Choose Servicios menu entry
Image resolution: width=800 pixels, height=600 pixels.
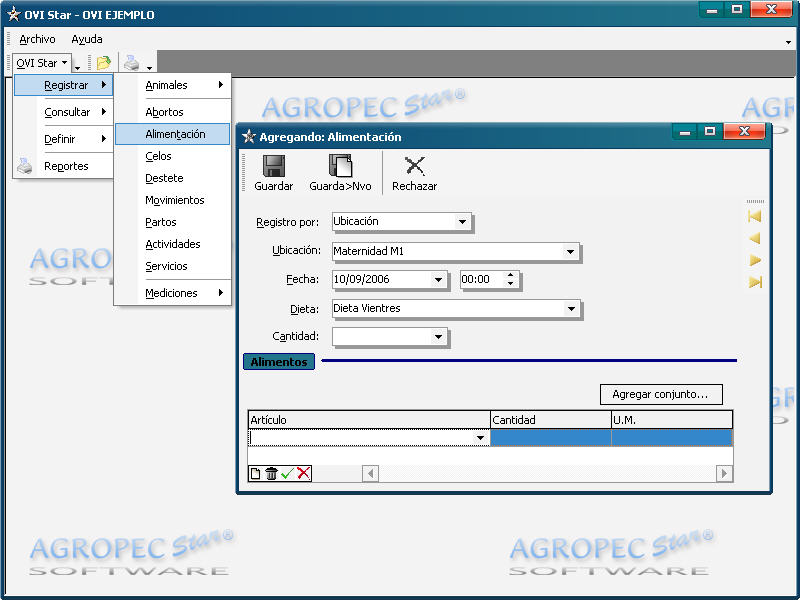(x=173, y=266)
